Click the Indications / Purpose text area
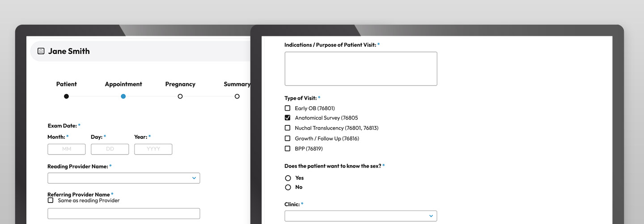Image resolution: width=644 pixels, height=224 pixels. [x=360, y=69]
